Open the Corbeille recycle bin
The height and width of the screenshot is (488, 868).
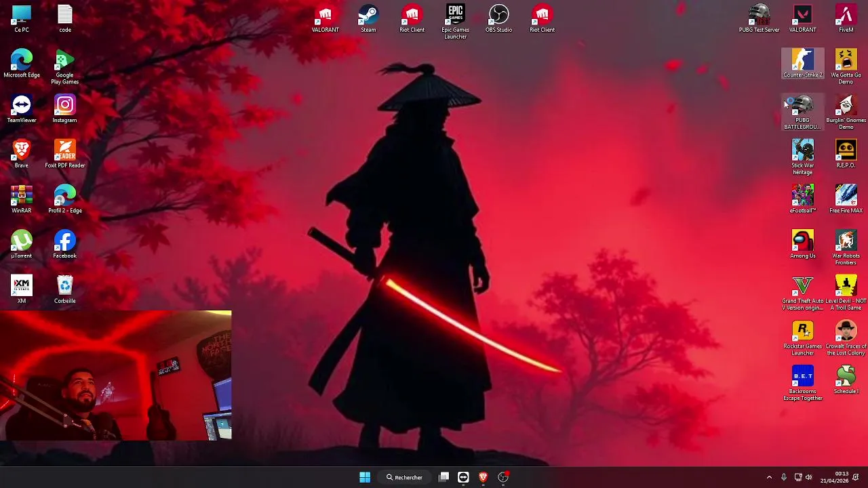65,290
